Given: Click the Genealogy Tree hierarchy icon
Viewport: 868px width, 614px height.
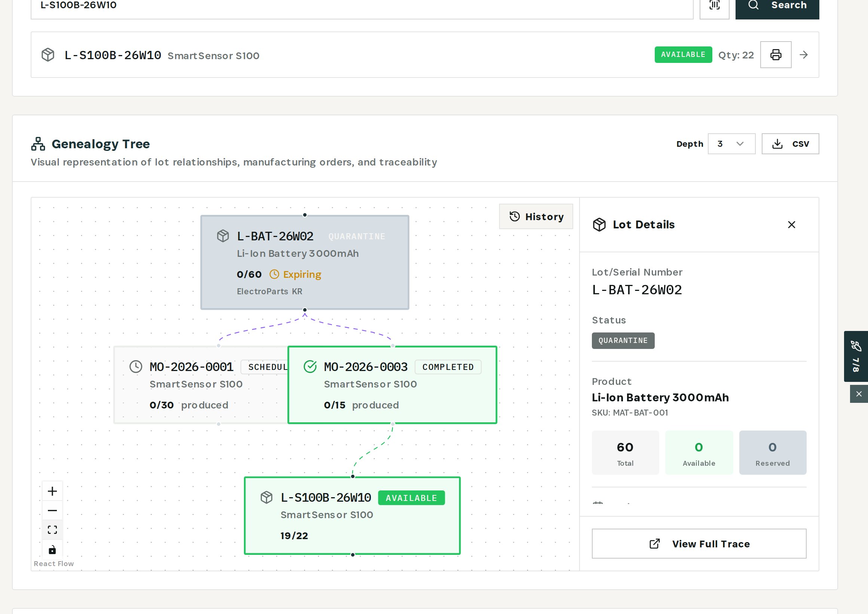Looking at the screenshot, I should (x=38, y=144).
